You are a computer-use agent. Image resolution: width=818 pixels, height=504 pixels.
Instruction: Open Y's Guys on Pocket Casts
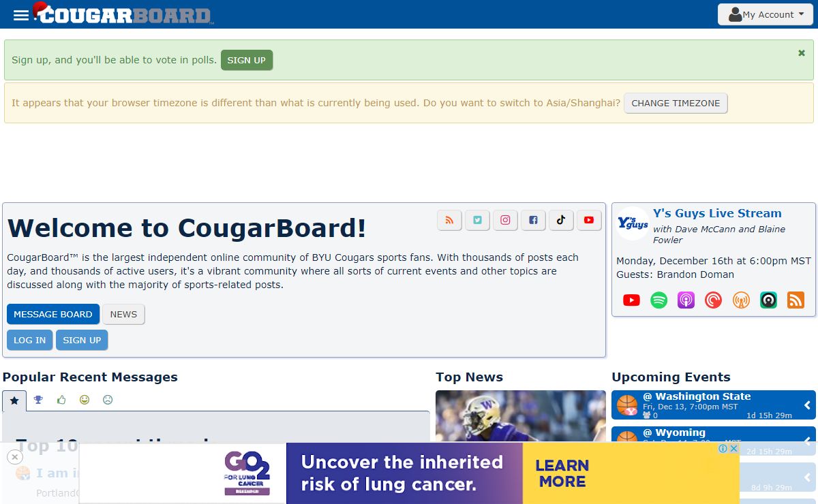pyautogui.click(x=713, y=300)
